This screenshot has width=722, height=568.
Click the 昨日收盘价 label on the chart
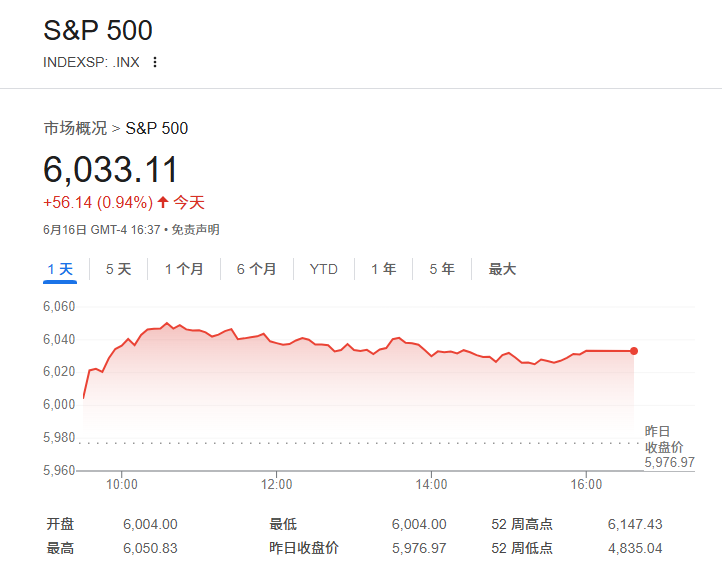pos(663,438)
